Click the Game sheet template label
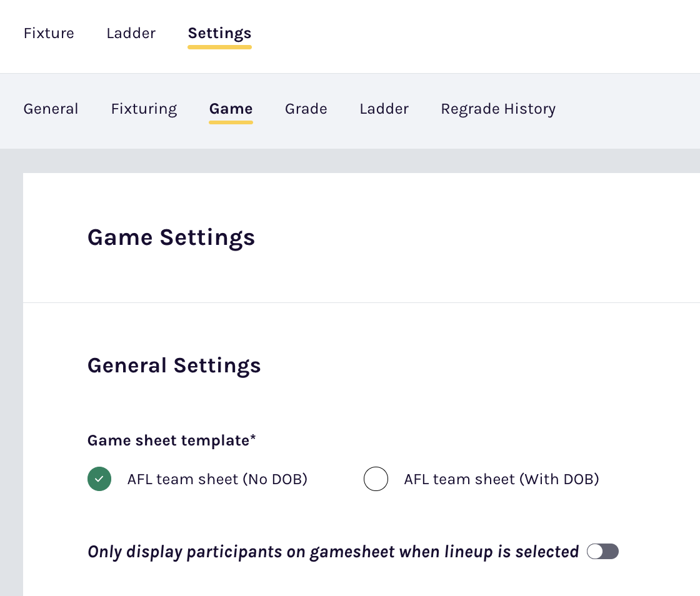Image resolution: width=700 pixels, height=596 pixels. (171, 440)
